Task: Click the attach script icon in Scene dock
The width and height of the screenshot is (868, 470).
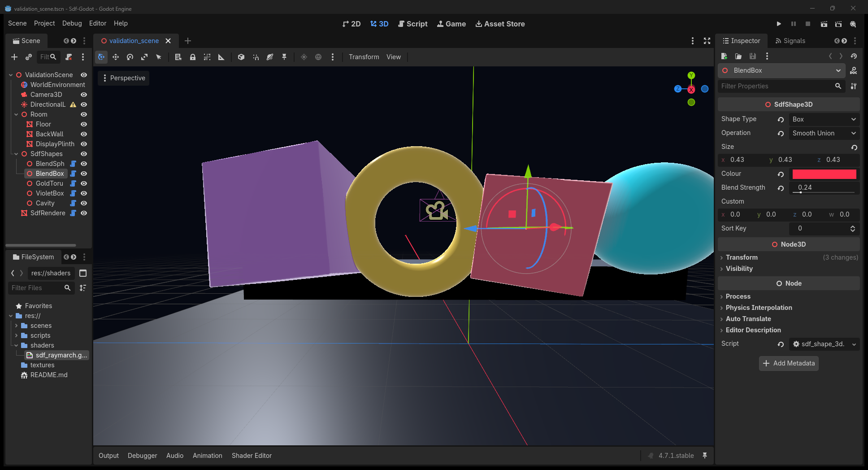Action: click(69, 57)
